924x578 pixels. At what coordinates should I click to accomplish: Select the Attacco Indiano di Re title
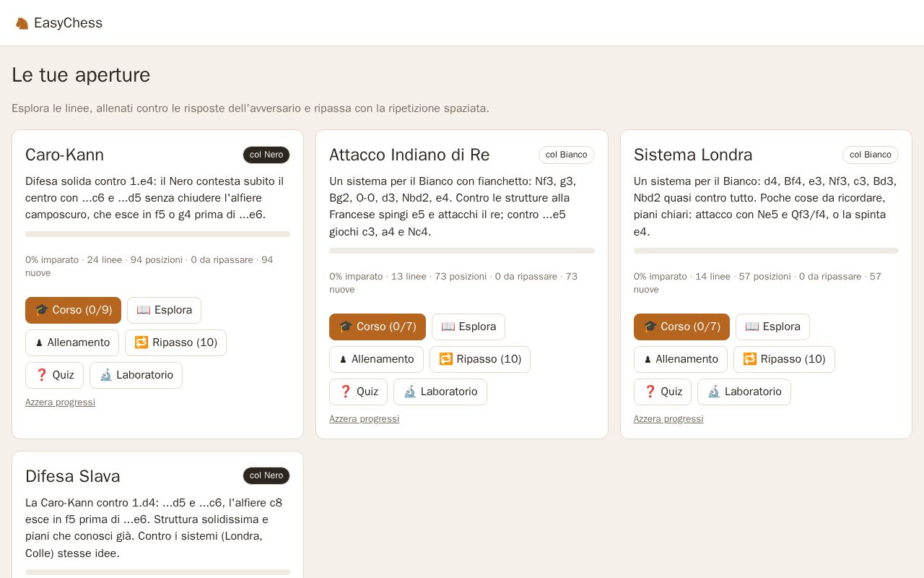(x=409, y=155)
